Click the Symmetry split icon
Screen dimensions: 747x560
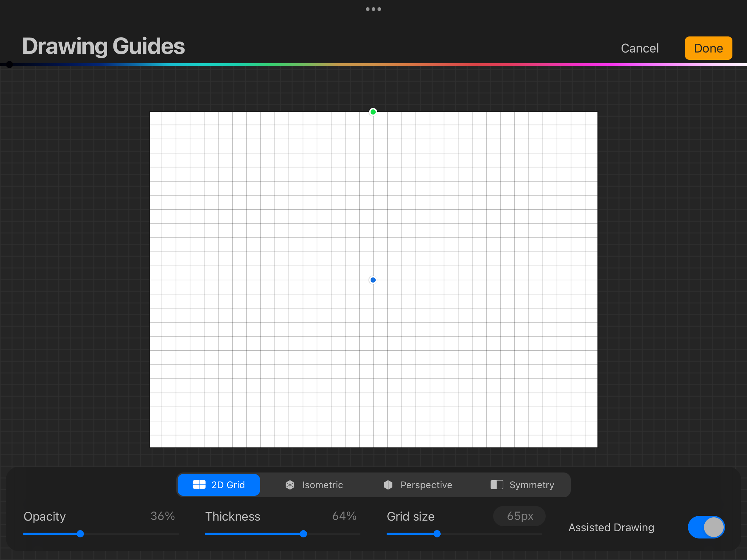pos(496,485)
